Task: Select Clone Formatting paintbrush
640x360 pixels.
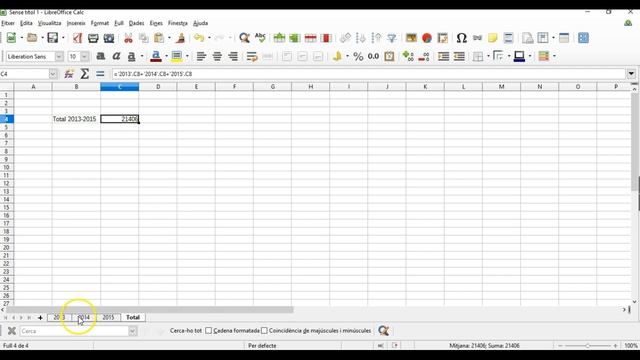Action: pos(180,38)
